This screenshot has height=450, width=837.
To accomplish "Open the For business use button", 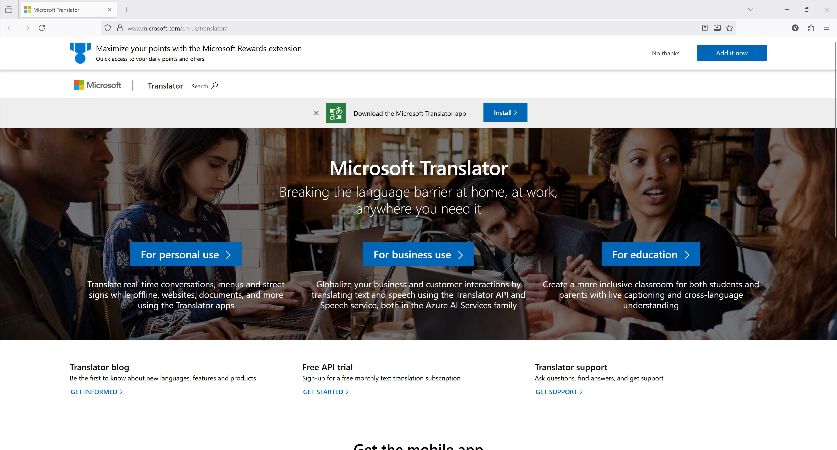I will 418,255.
